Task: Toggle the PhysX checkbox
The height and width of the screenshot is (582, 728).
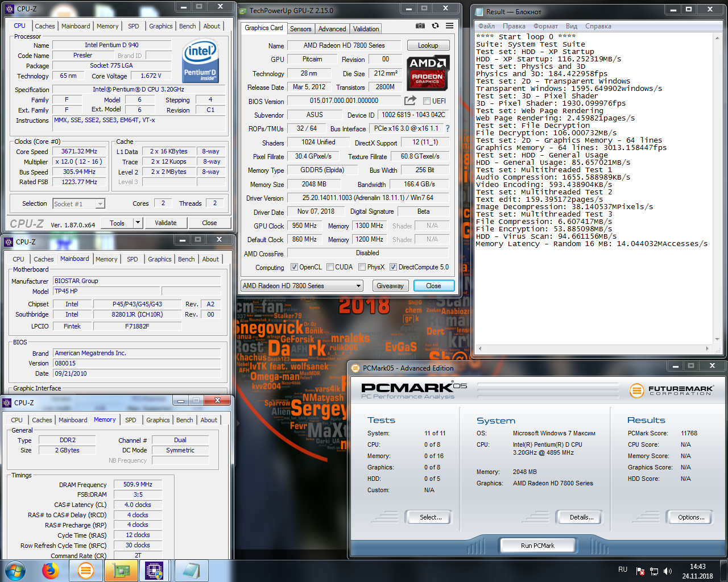Action: pos(362,267)
